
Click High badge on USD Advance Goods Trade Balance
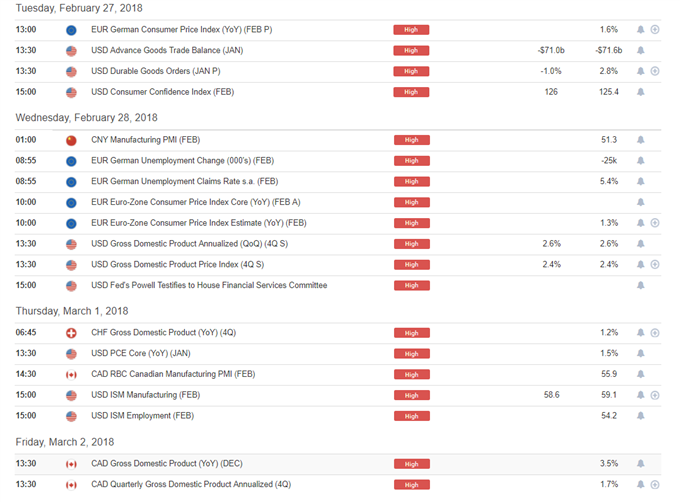[411, 50]
